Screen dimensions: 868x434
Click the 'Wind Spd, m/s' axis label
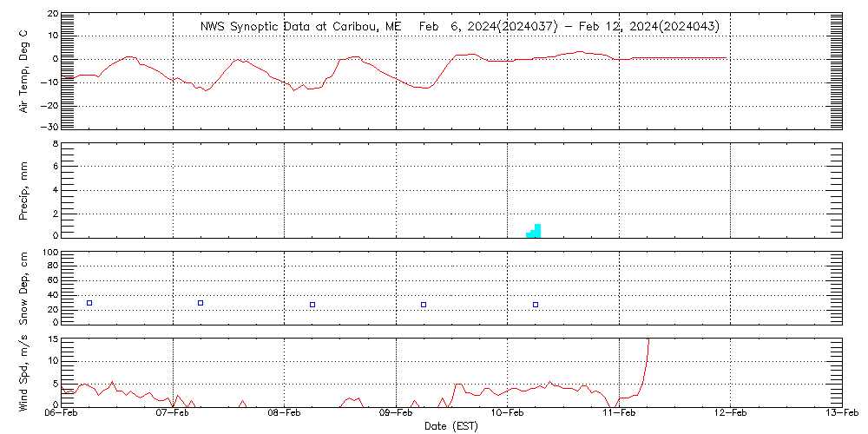[x=24, y=370]
